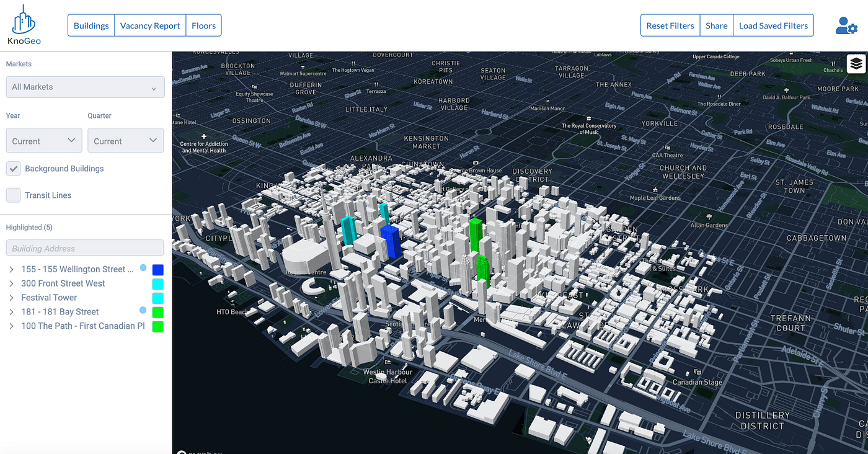Screen dimensions: 868x454
Task: Click the CABBAGETOWN map label
Action: [x=817, y=238]
